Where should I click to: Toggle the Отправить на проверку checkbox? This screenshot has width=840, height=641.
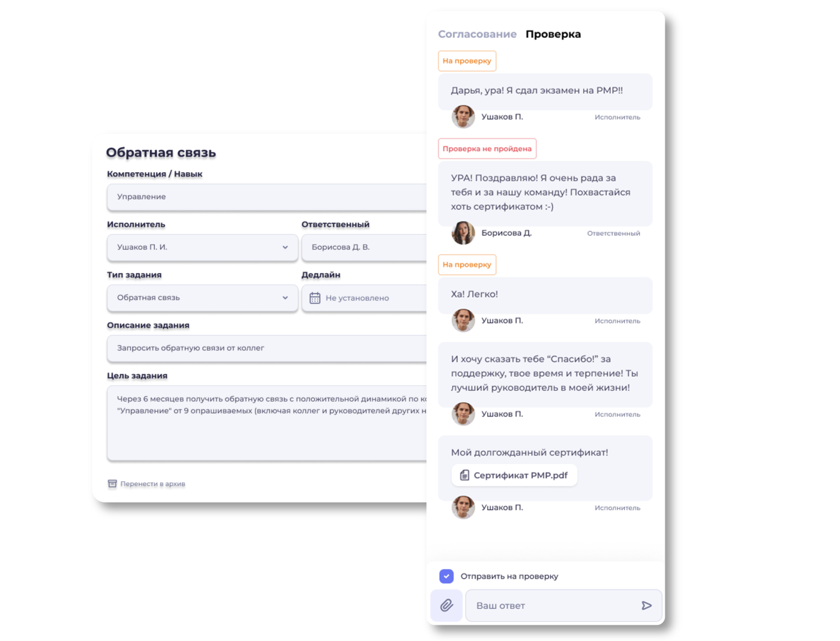click(x=446, y=576)
